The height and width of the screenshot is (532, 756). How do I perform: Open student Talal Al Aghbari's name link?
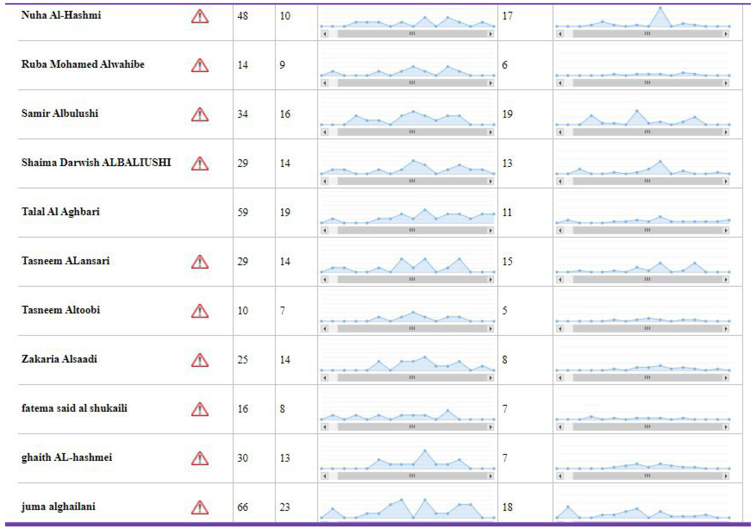coord(61,212)
